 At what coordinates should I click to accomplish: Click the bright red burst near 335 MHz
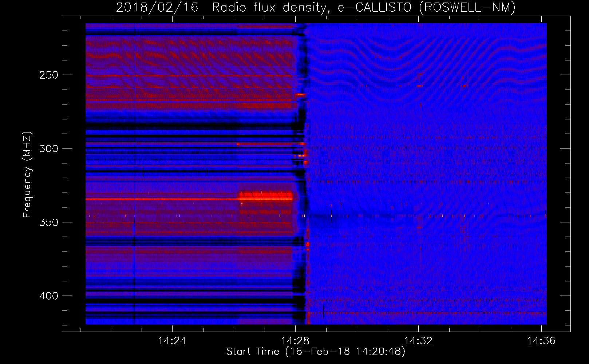tap(266, 196)
